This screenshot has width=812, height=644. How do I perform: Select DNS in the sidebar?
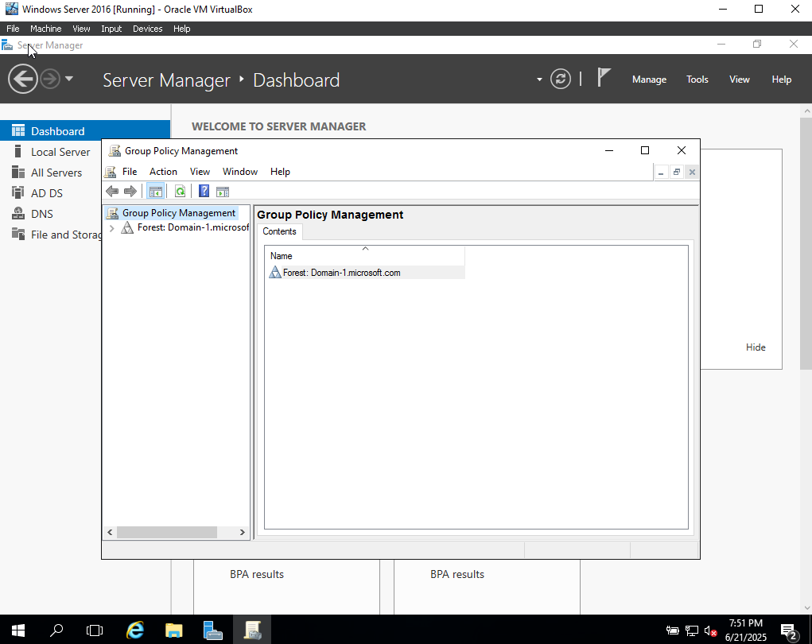click(x=41, y=214)
